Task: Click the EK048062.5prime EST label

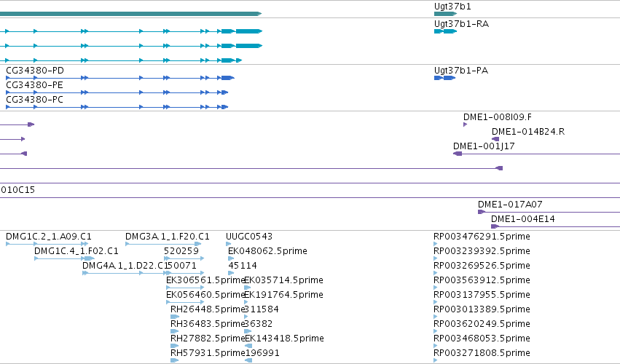Action: click(267, 251)
